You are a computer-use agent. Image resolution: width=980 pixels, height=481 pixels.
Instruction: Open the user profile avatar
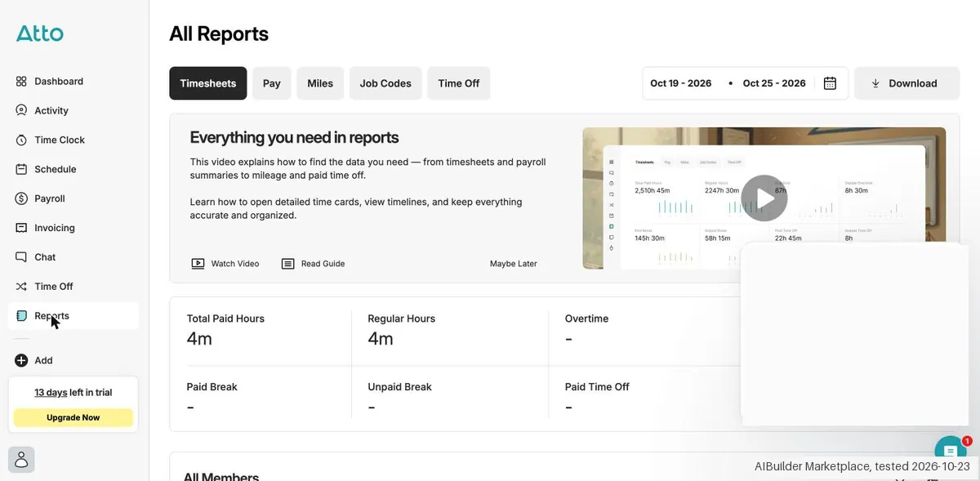[x=21, y=461]
